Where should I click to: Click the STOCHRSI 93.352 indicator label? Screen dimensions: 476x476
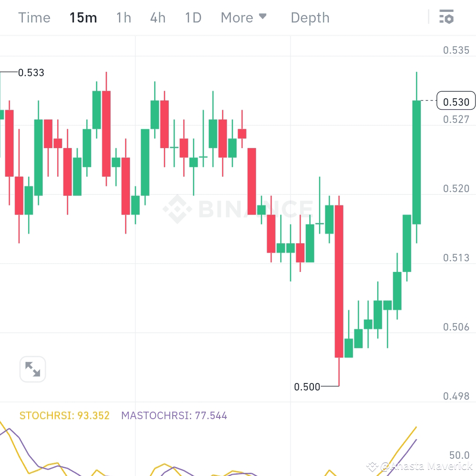tap(64, 415)
